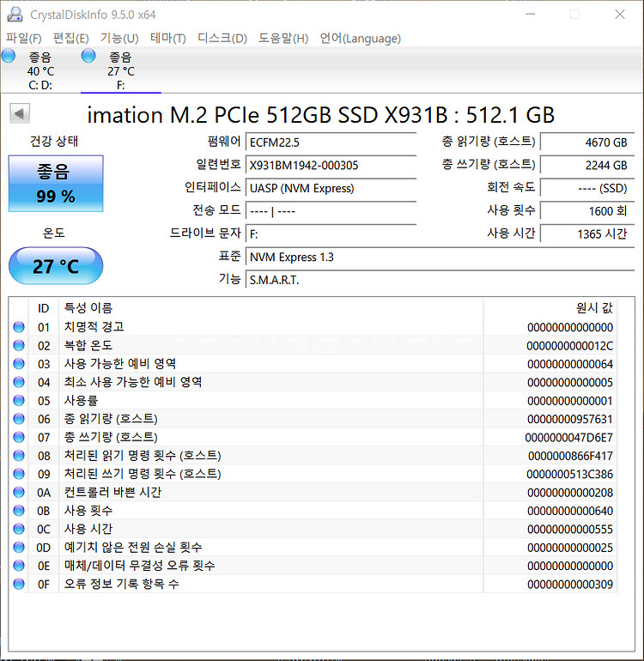The image size is (644, 661).
Task: Open the 도움말(H) menu
Action: (283, 39)
